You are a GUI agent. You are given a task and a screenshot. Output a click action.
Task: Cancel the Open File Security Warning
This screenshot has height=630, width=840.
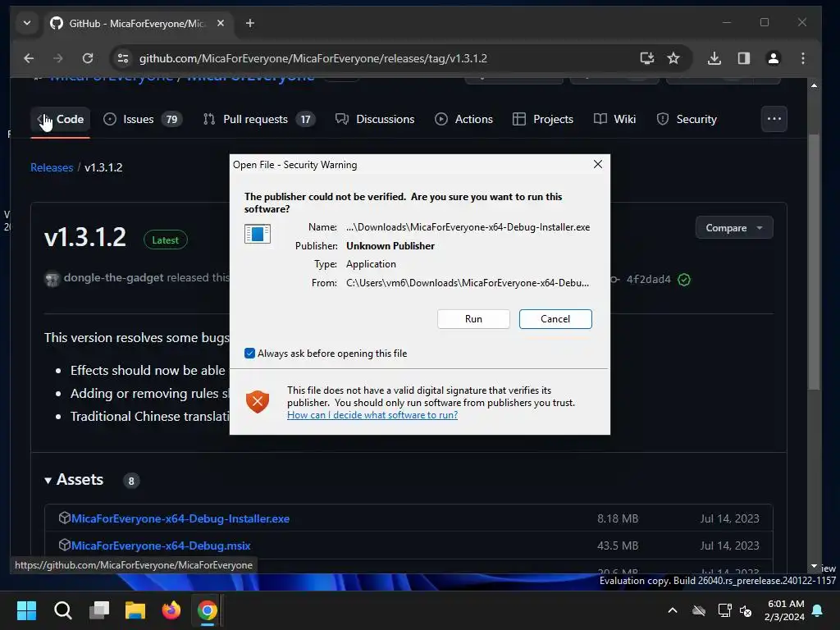pyautogui.click(x=555, y=319)
